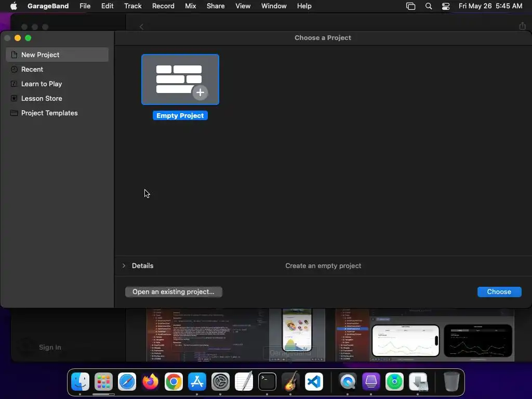Confirm with the Choose button

pyautogui.click(x=499, y=292)
